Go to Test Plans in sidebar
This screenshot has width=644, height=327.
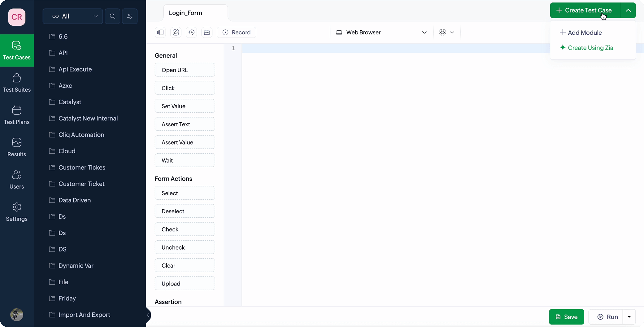pyautogui.click(x=17, y=115)
